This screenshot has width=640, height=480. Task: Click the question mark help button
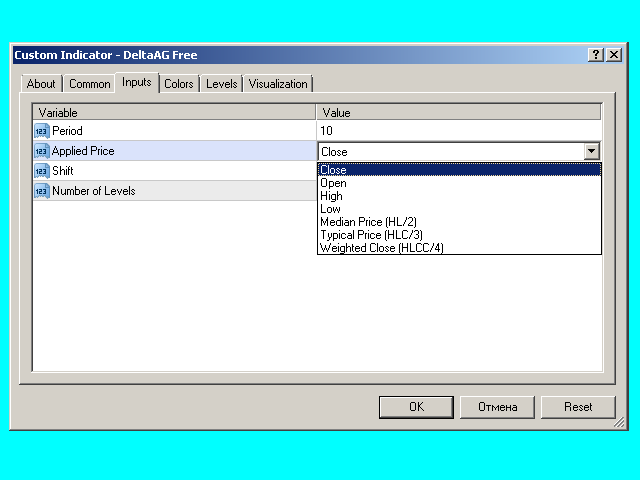(597, 55)
